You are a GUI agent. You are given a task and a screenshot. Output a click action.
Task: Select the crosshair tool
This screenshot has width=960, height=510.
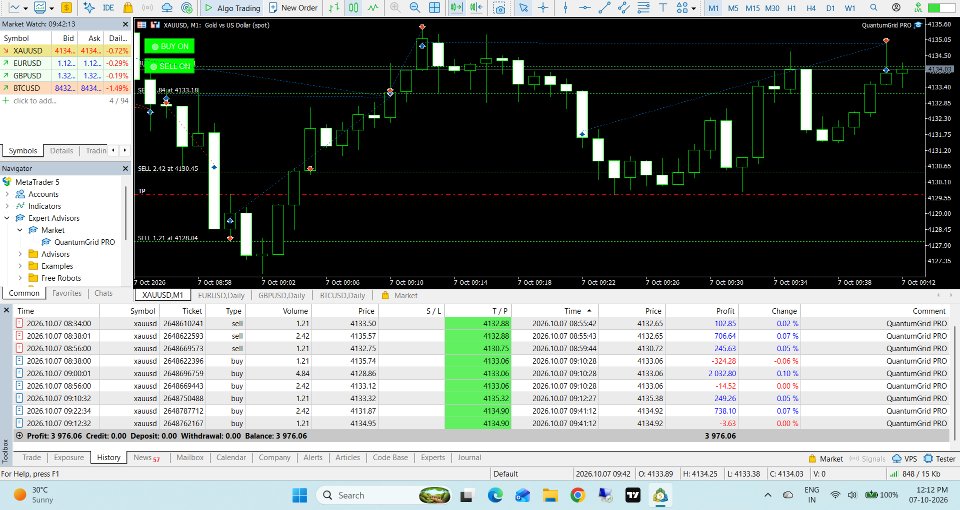click(543, 7)
